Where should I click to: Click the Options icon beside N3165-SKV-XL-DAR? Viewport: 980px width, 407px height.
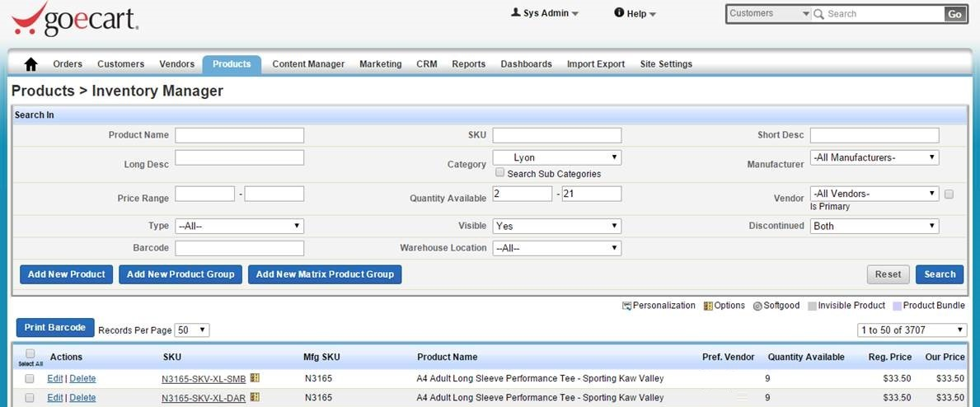[x=255, y=397]
